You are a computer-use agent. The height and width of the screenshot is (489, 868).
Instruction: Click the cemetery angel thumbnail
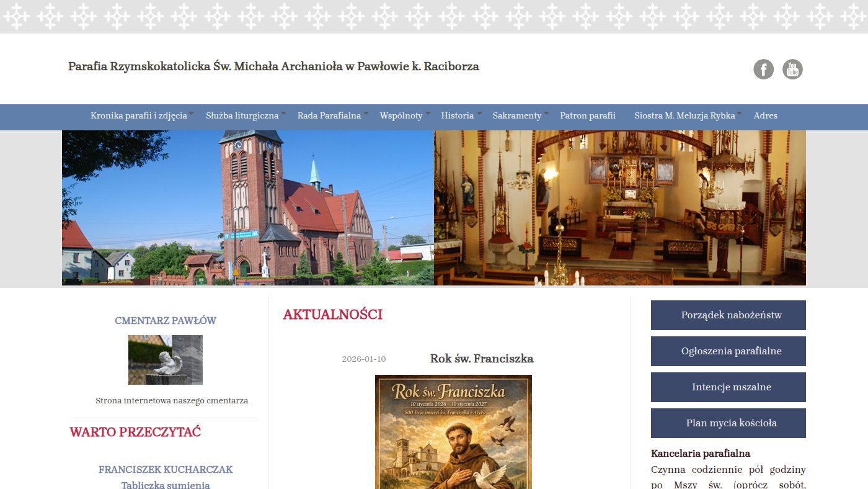tap(166, 360)
